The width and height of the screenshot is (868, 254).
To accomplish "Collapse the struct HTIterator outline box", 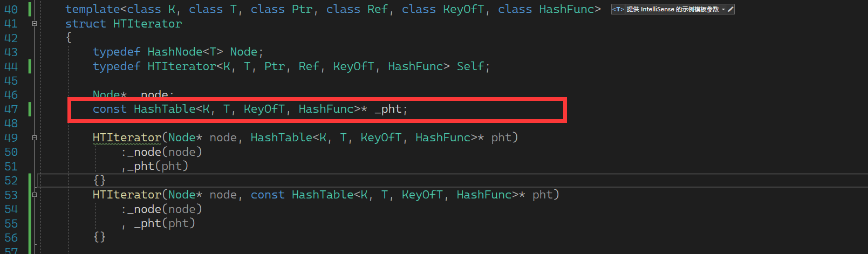I will pos(35,24).
